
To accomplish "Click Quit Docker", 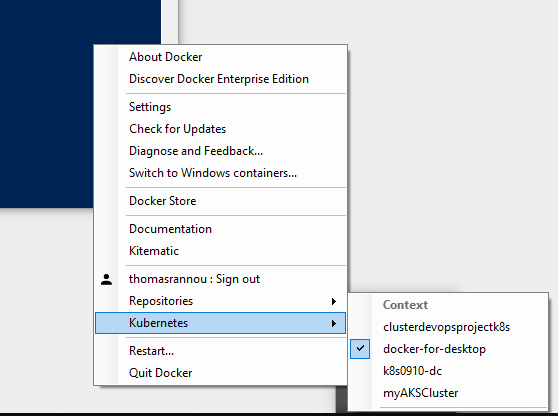I will click(220, 373).
